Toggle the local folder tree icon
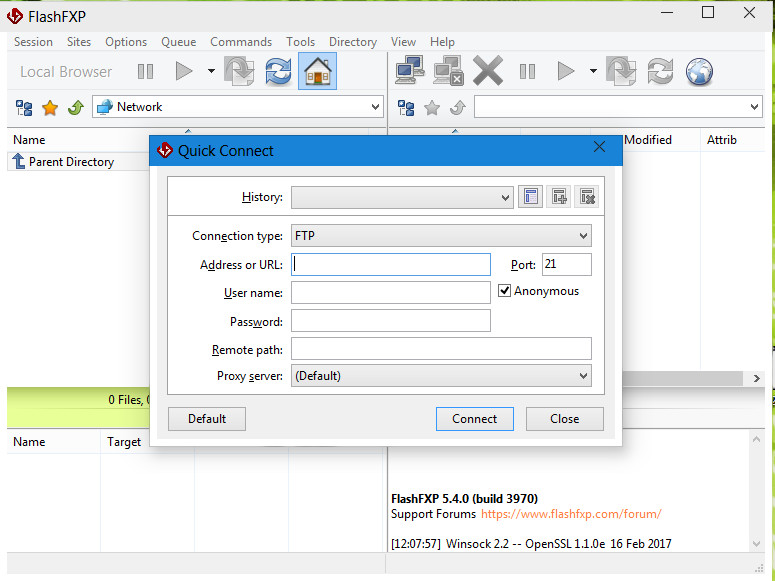 click(24, 107)
